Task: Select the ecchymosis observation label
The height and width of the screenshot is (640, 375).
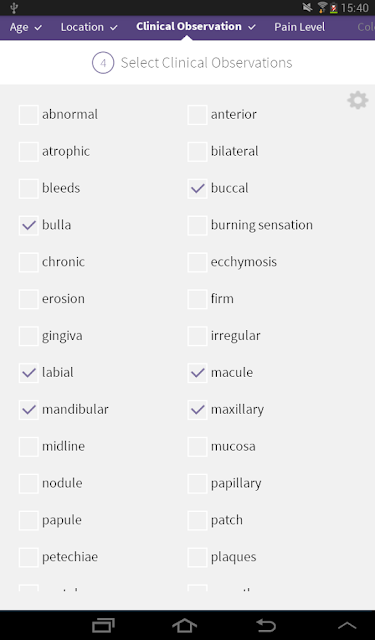Action: pyautogui.click(x=244, y=262)
